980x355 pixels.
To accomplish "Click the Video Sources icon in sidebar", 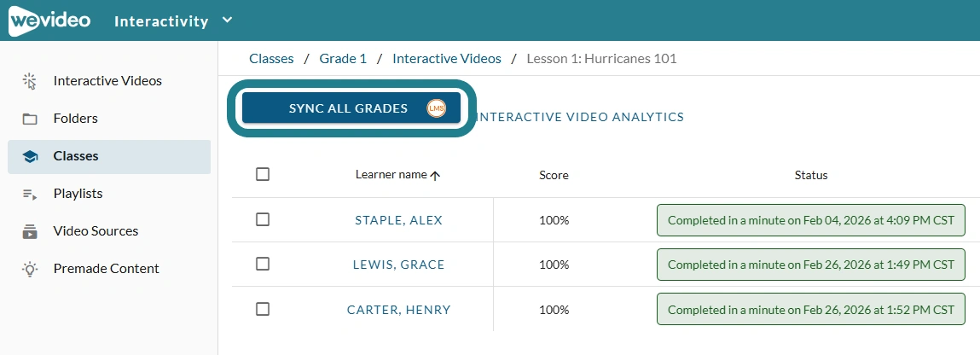I will click(x=29, y=231).
